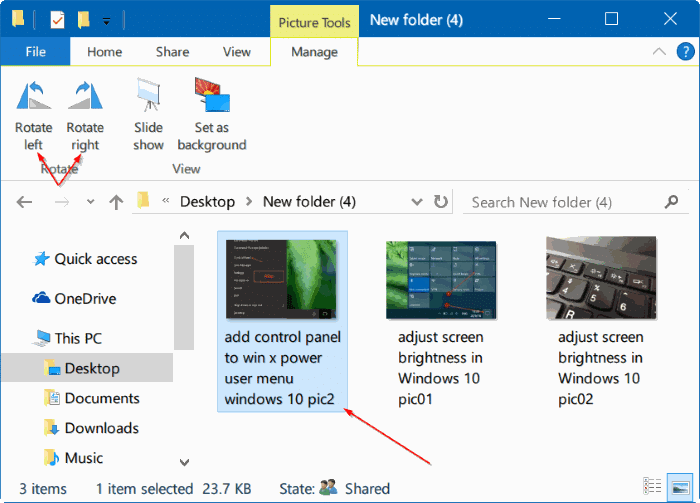Click the folder icon in title bar
The width and height of the screenshot is (700, 503).
coord(18,19)
